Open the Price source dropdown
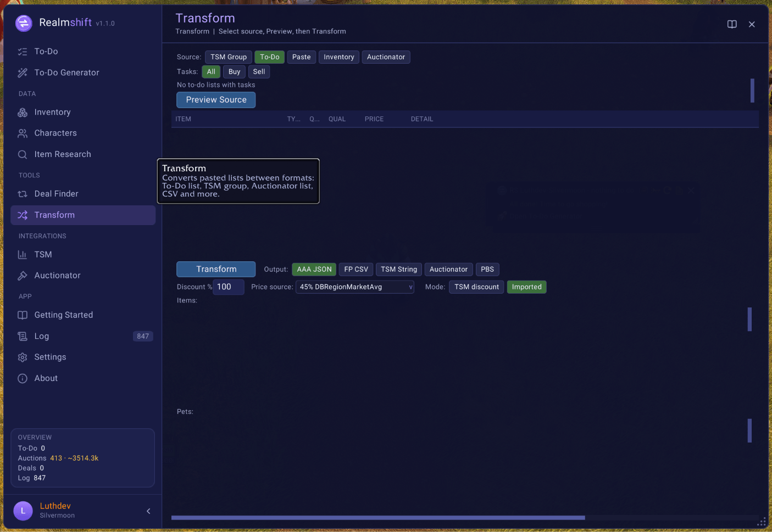Viewport: 772px width, 532px height. [355, 287]
